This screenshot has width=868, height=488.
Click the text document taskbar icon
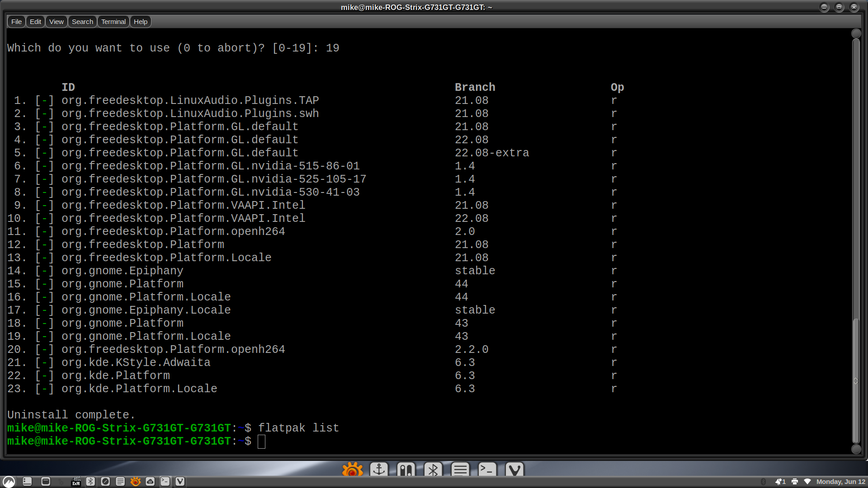click(120, 482)
